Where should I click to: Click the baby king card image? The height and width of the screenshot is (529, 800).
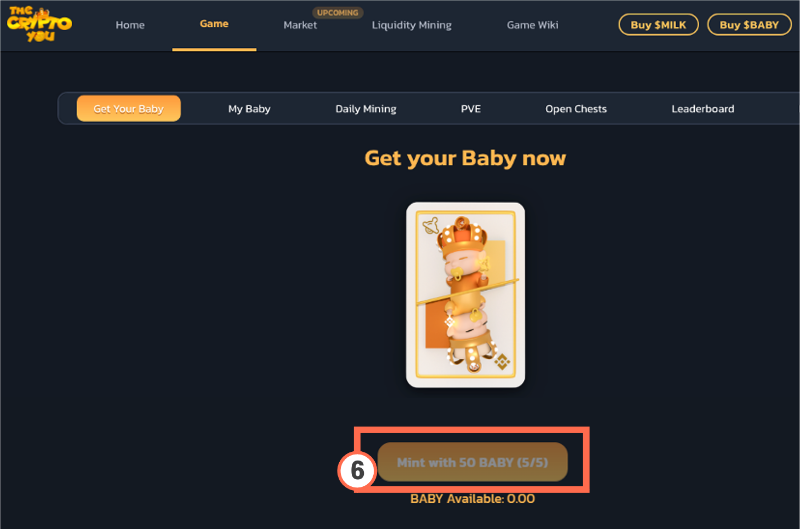pyautogui.click(x=465, y=295)
